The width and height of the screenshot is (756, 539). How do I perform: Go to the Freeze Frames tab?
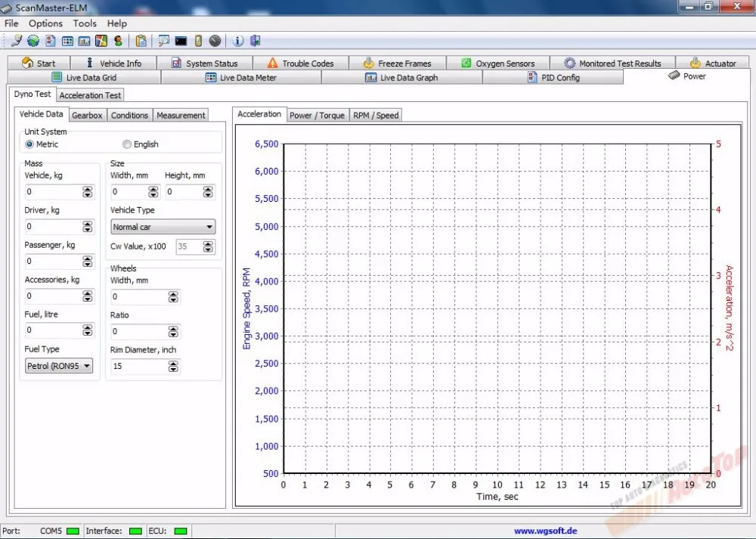(x=398, y=64)
